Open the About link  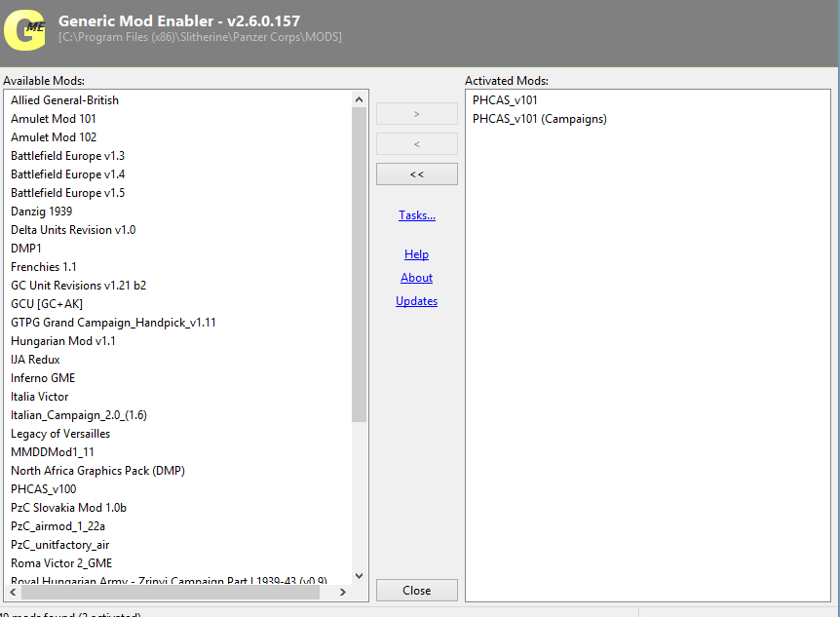tap(416, 278)
